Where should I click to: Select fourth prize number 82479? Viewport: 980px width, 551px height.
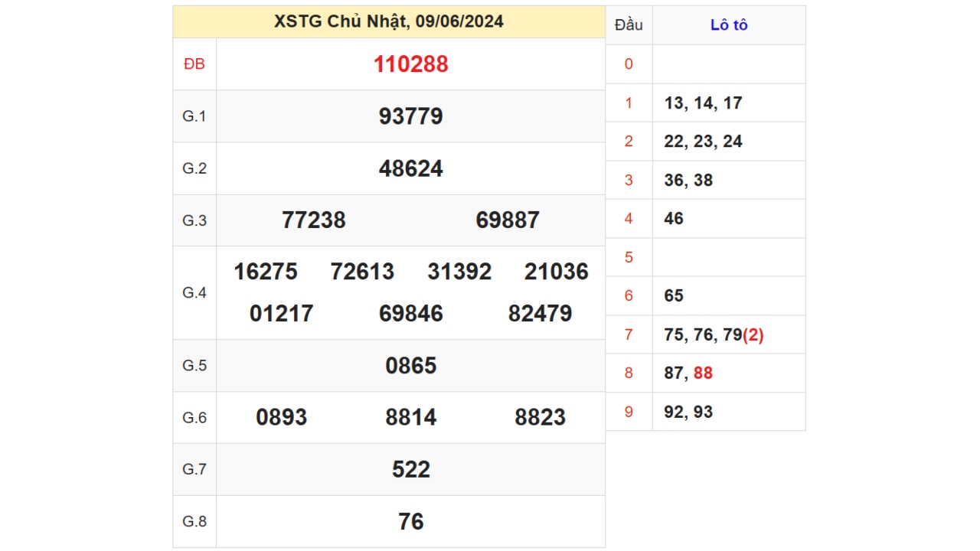coord(541,314)
